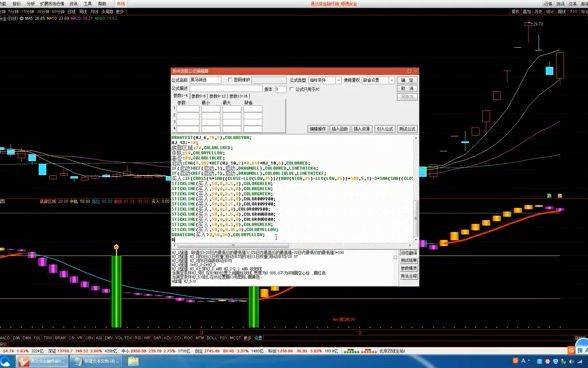Viewport: 588px width, 368px height.
Task: Select MACD indicator tab at bottom
Action: 5,338
